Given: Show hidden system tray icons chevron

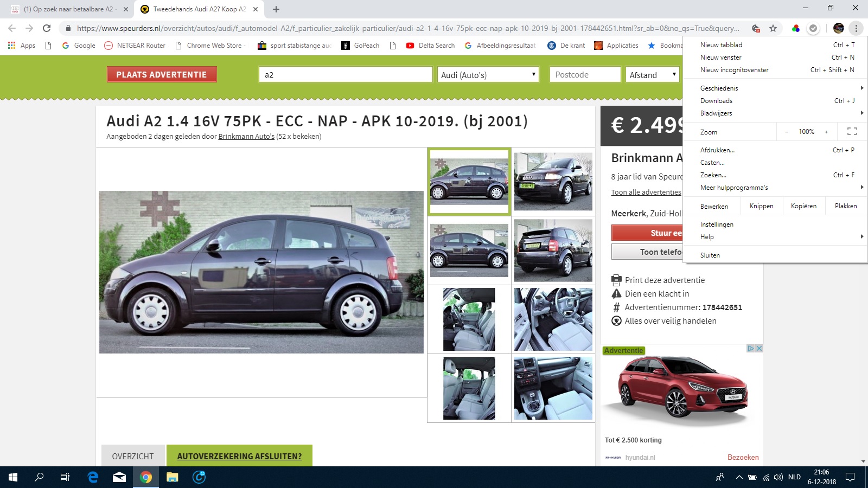Looking at the screenshot, I should coord(739,477).
